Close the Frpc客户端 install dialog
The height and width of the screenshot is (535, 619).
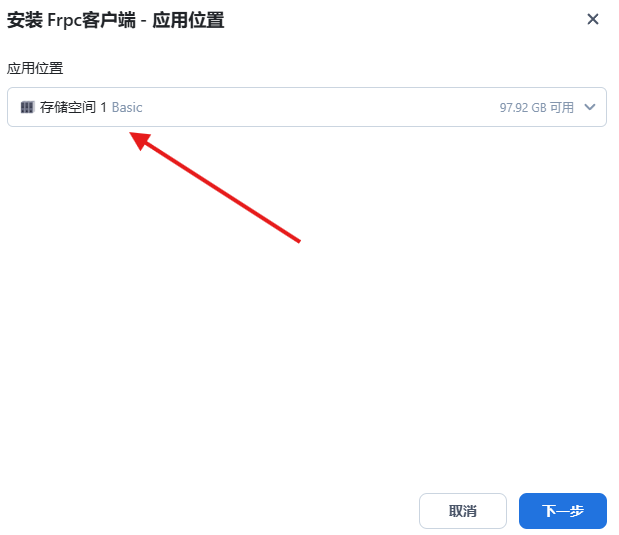tap(593, 19)
